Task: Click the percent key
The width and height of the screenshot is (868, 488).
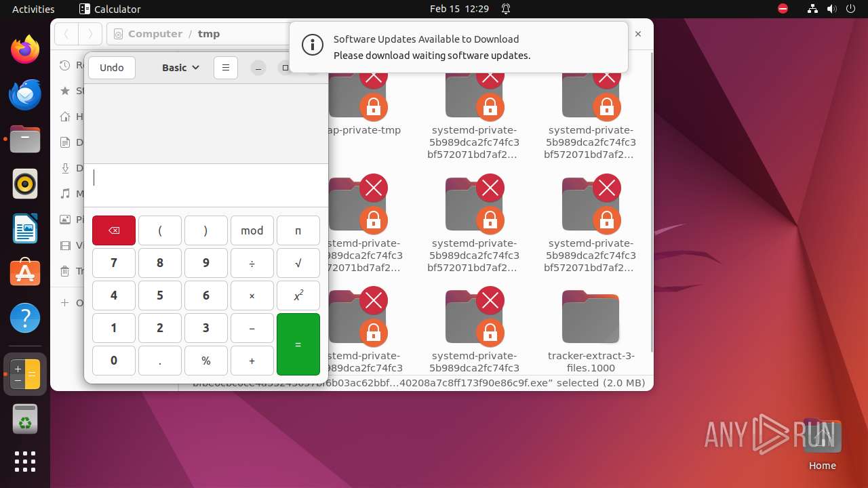Action: click(x=206, y=361)
